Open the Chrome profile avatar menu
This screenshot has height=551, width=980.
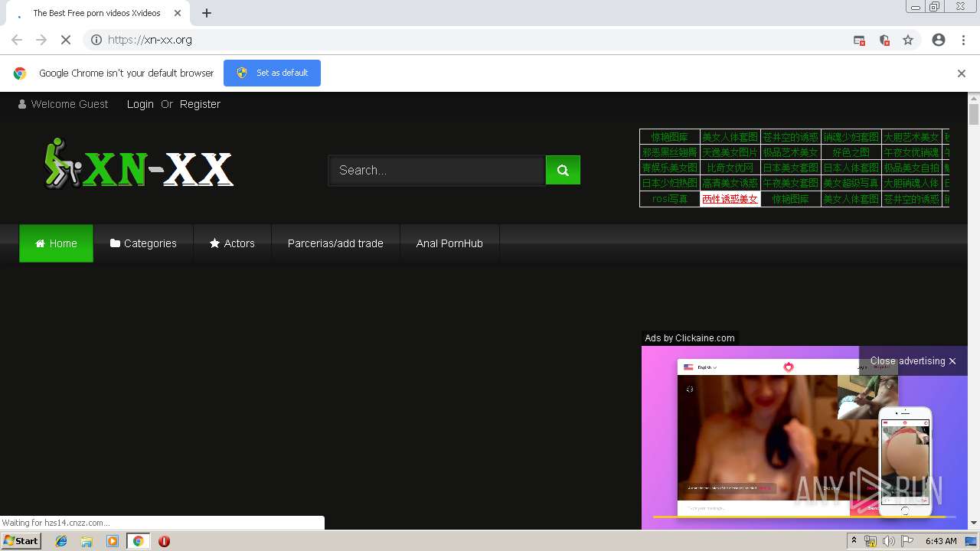point(939,40)
